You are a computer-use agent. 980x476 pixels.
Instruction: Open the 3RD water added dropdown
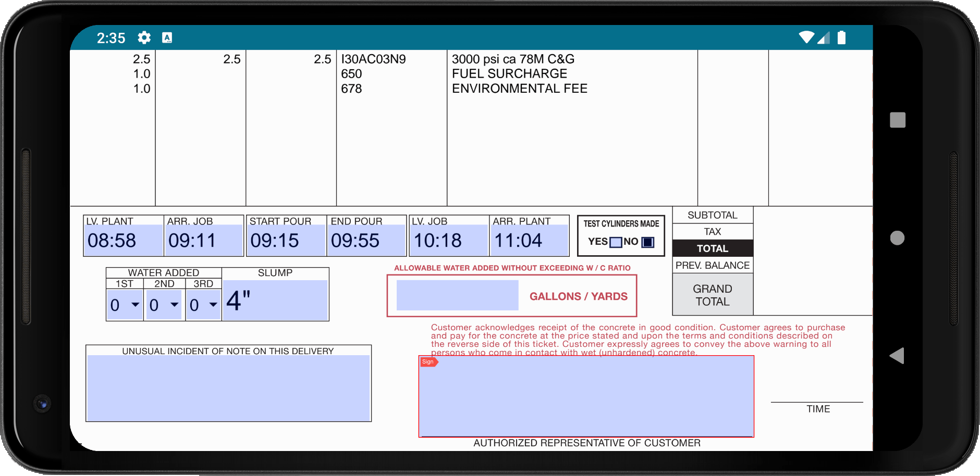[203, 305]
